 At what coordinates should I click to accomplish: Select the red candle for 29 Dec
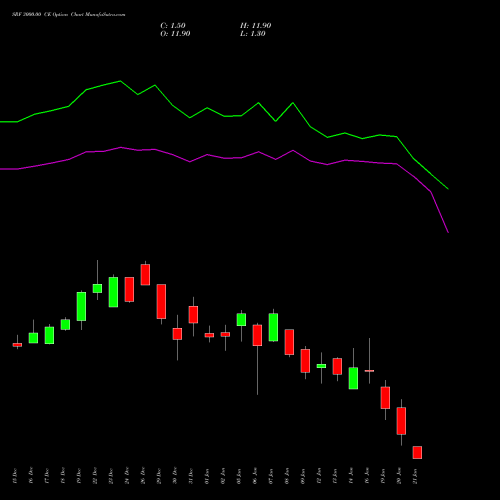click(161, 302)
